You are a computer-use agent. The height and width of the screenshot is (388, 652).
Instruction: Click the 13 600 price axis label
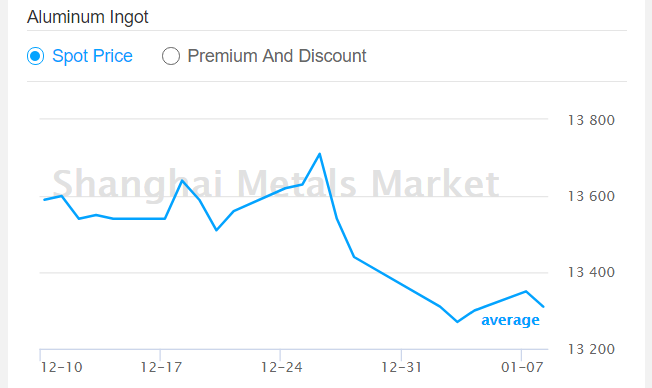591,196
